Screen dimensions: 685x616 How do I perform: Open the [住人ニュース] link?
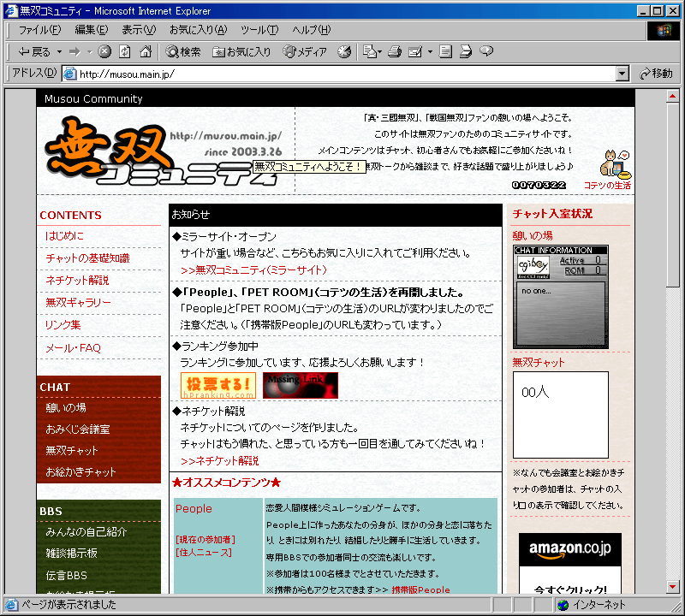203,553
